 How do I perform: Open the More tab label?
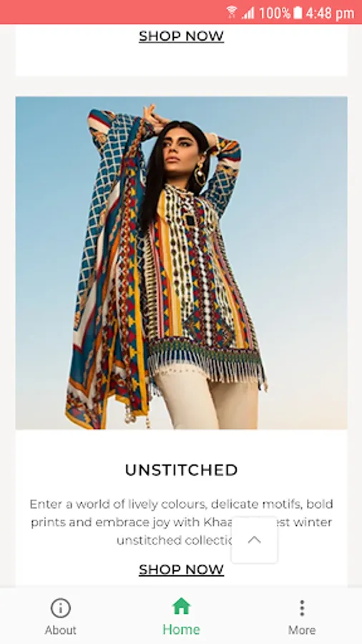pos(302,630)
